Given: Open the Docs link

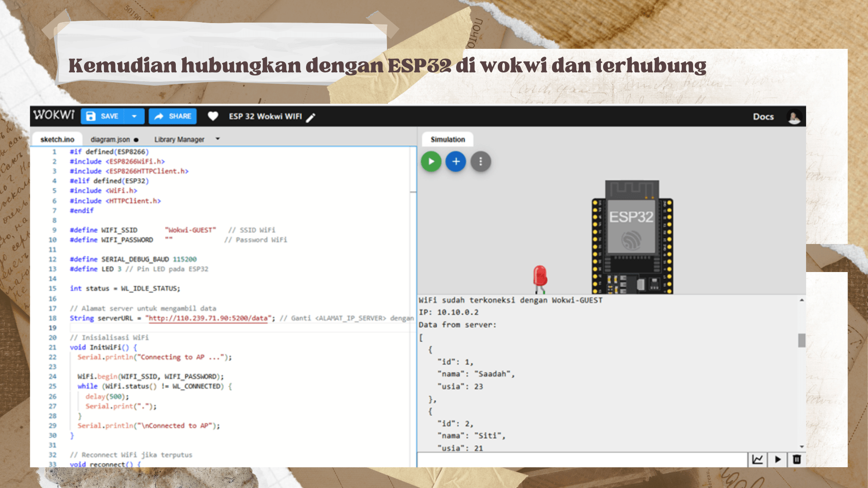Looking at the screenshot, I should (763, 117).
